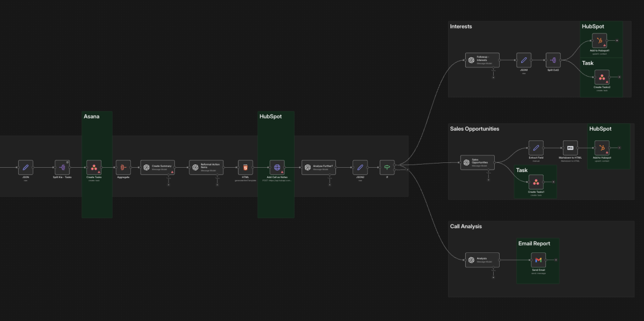Open the Analysis message model node
The image size is (644, 321).
coord(482,259)
